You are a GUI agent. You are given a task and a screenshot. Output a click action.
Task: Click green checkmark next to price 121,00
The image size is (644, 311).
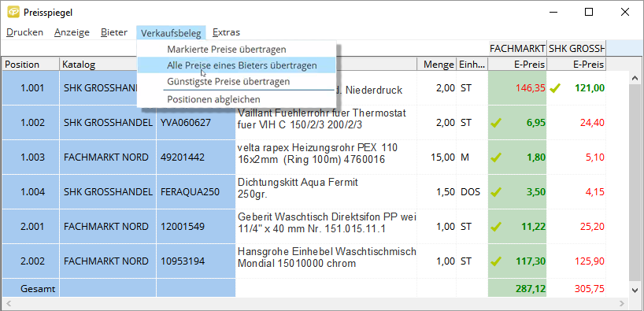(x=555, y=87)
